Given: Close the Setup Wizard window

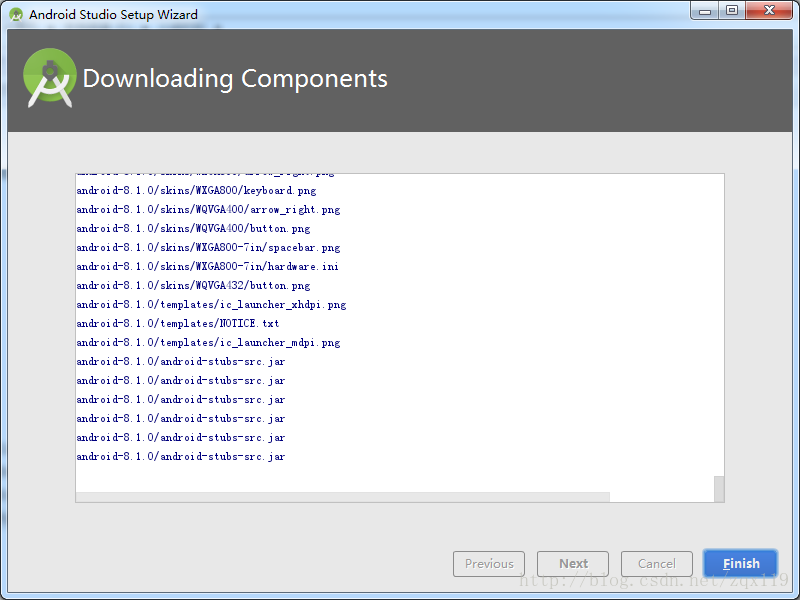Looking at the screenshot, I should pos(769,11).
